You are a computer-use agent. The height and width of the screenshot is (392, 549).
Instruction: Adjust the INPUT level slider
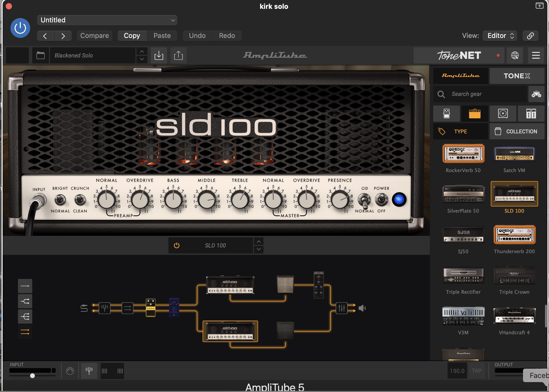[32, 376]
